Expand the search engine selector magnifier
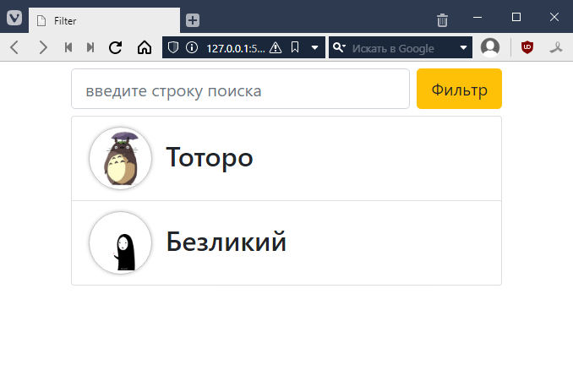 click(339, 47)
